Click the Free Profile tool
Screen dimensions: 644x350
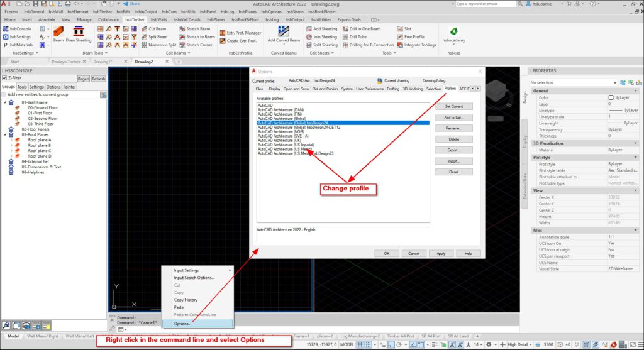pos(411,37)
